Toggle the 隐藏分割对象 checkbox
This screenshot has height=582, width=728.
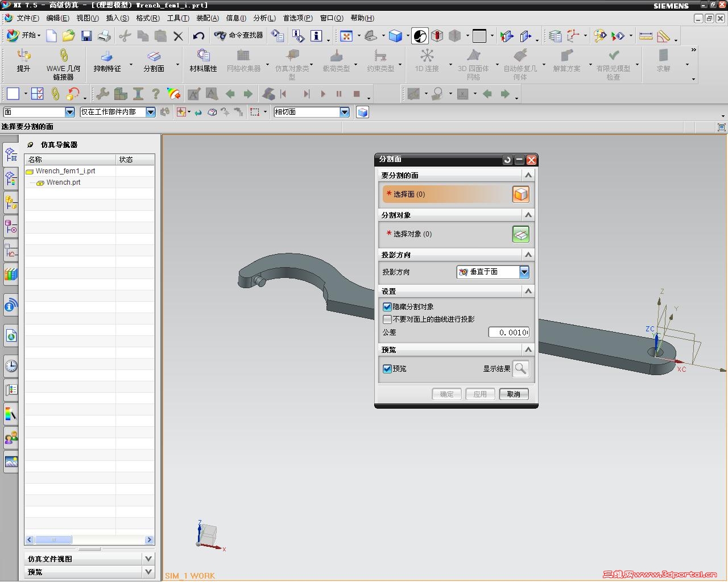tap(387, 307)
